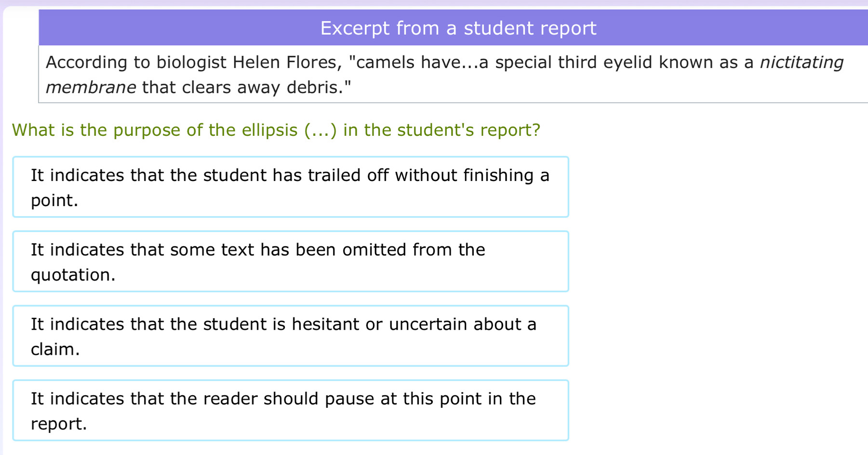This screenshot has width=868, height=455.
Task: Click the italic word 'membrane' in the excerpt
Action: point(91,88)
